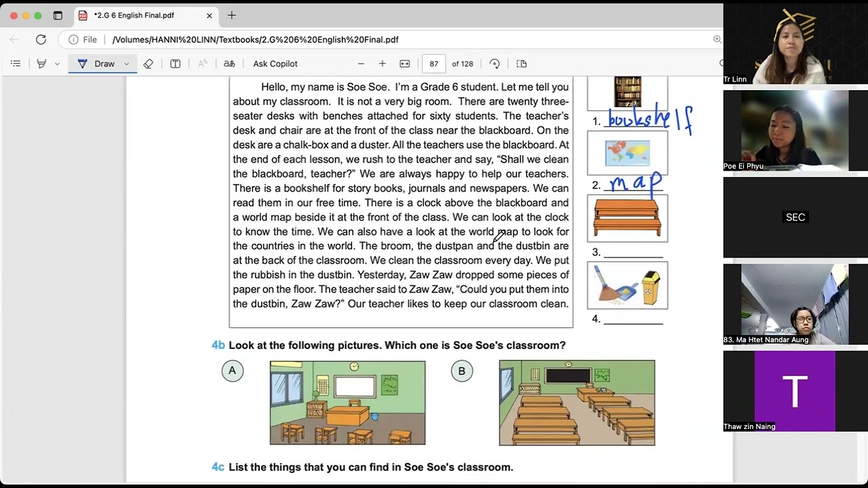Click the zoom magnifier in address bar

(717, 39)
